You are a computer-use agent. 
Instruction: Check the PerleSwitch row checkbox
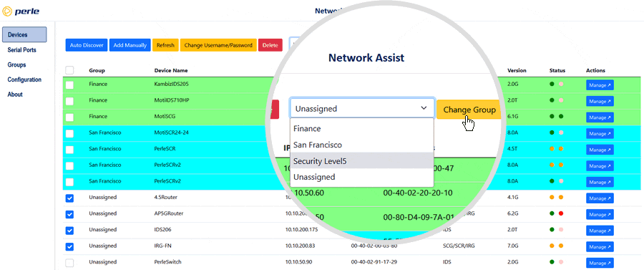pos(70,263)
